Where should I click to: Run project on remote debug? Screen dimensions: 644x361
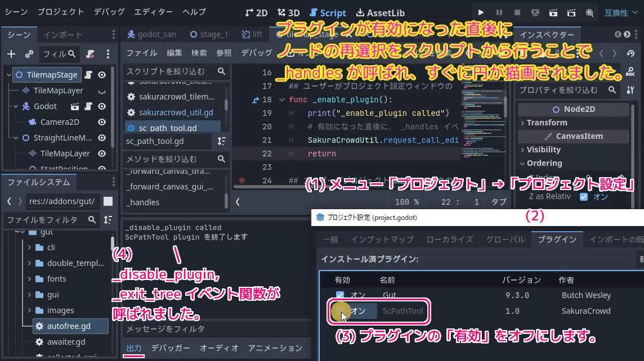[x=535, y=13]
